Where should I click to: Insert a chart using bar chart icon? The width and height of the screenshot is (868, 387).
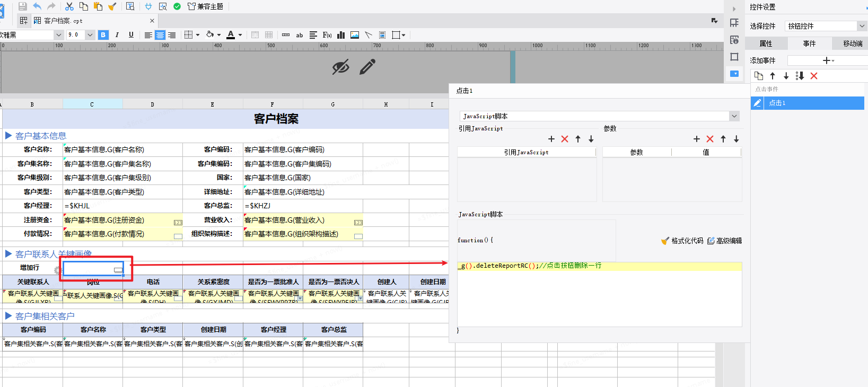(341, 35)
